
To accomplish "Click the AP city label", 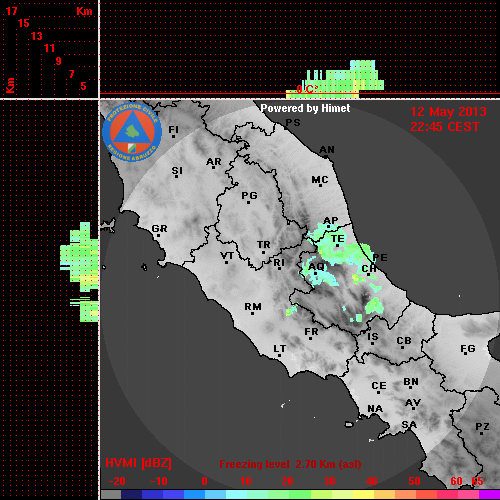I will pyautogui.click(x=331, y=220).
